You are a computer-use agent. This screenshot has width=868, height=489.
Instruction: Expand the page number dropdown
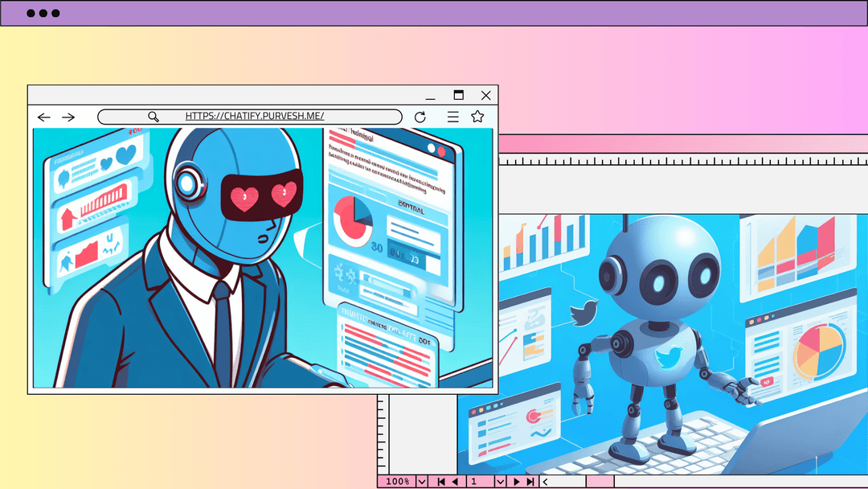pyautogui.click(x=500, y=482)
